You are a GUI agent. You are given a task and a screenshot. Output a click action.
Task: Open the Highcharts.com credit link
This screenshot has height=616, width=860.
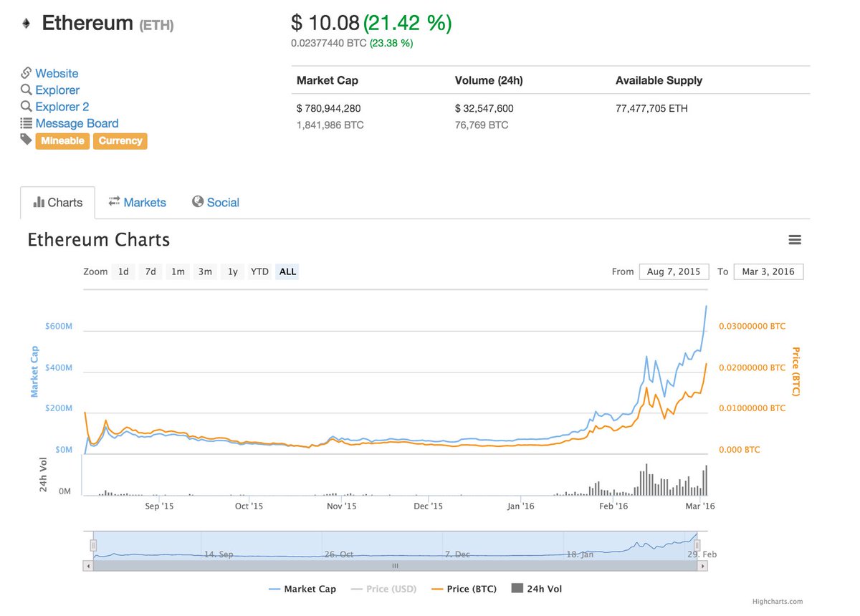pyautogui.click(x=778, y=602)
